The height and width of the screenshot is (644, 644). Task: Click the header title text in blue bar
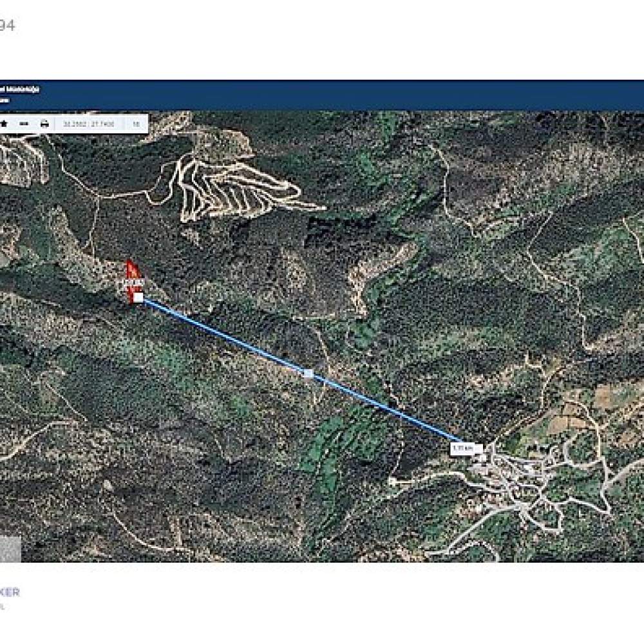click(20, 89)
